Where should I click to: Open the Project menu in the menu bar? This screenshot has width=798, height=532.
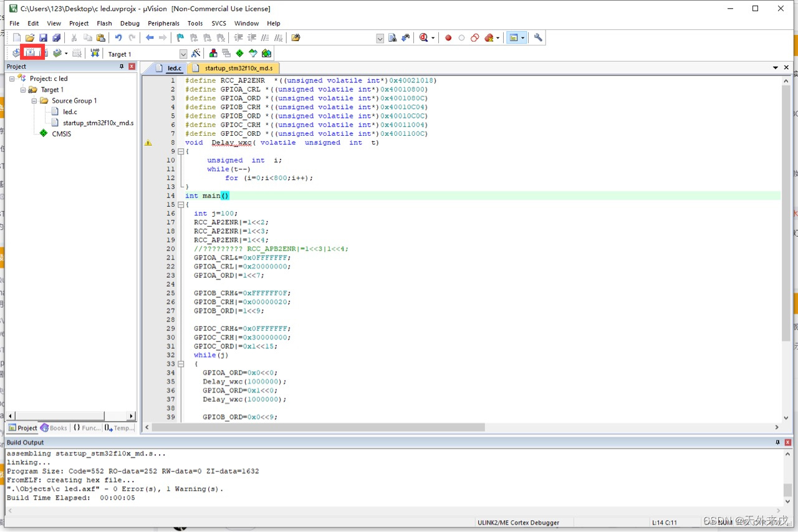point(79,23)
